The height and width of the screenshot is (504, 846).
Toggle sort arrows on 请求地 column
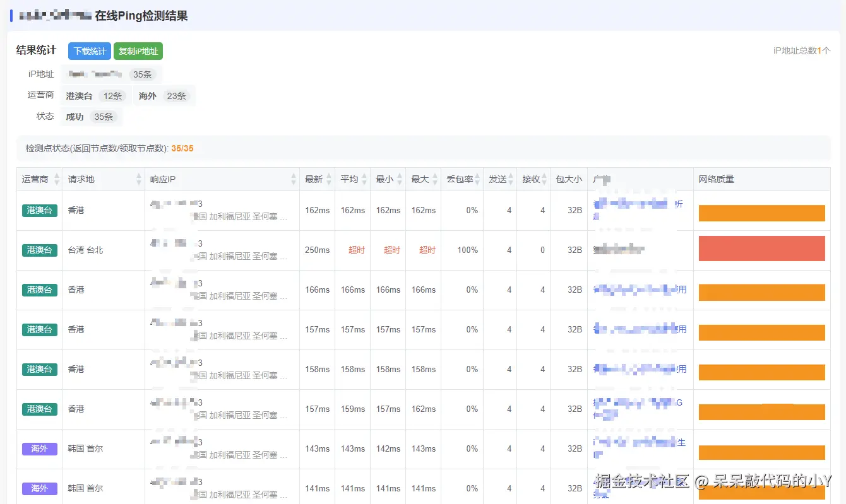click(139, 179)
